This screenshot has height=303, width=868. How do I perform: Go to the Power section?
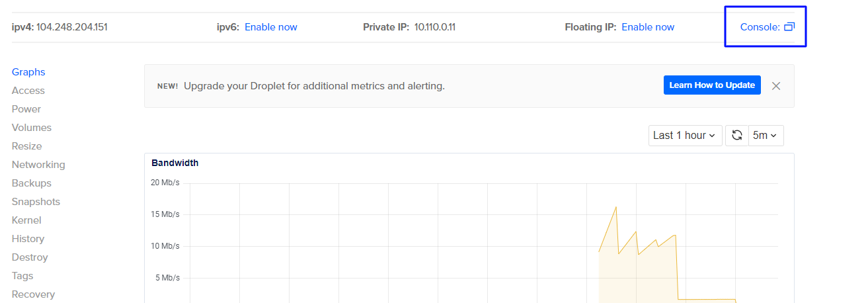(26, 109)
